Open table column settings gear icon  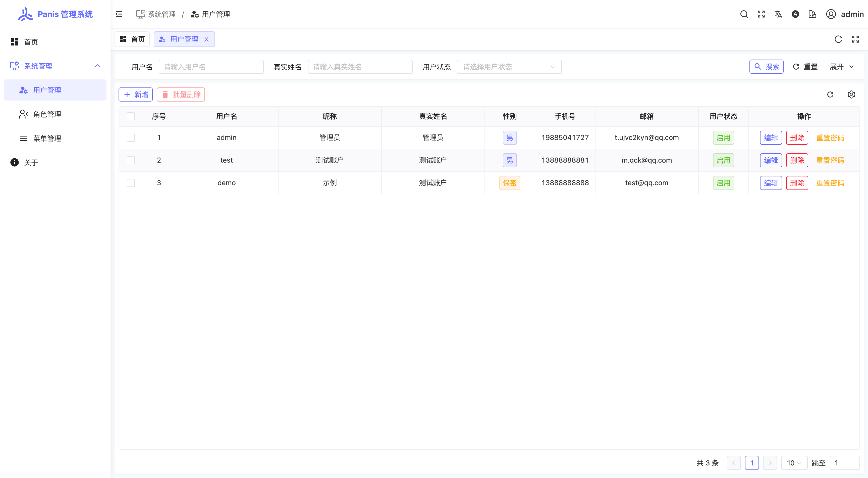click(x=851, y=94)
